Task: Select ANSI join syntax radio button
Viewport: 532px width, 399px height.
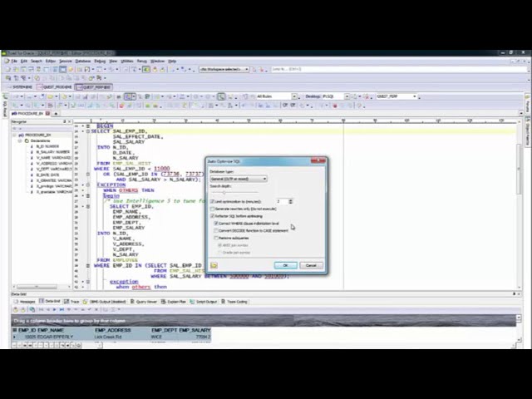Action: click(x=219, y=245)
